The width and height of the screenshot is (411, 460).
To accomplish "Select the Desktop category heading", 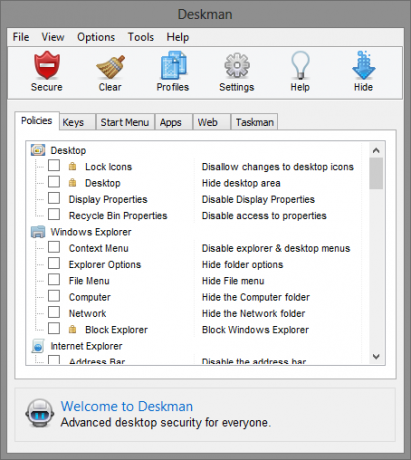I will pyautogui.click(x=68, y=150).
